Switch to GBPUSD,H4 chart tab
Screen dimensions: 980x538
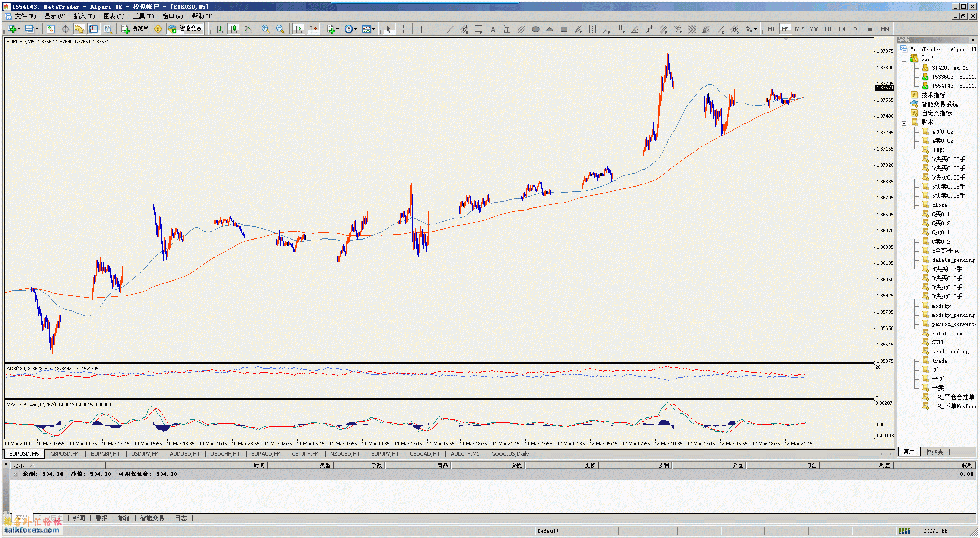[x=65, y=454]
